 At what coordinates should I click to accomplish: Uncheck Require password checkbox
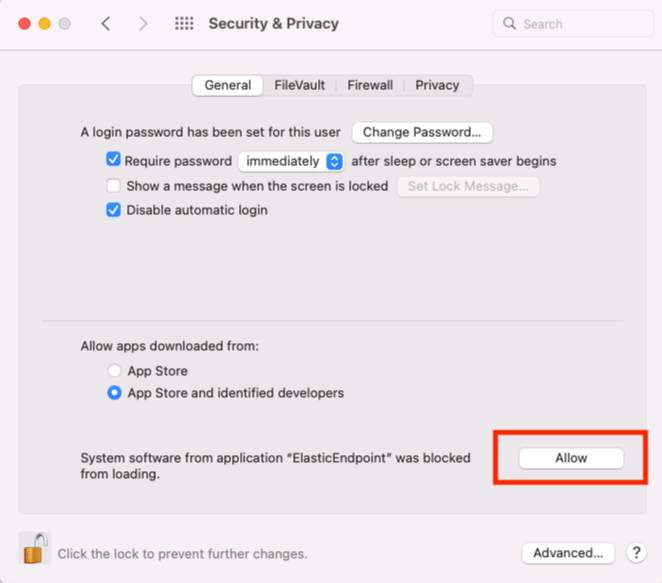(x=114, y=160)
